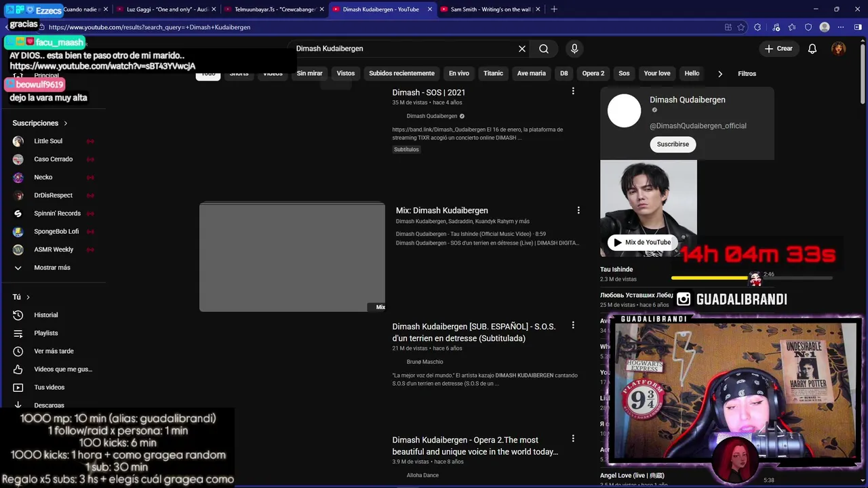
Task: Open Ver más tarde in sidebar
Action: pyautogui.click(x=53, y=351)
